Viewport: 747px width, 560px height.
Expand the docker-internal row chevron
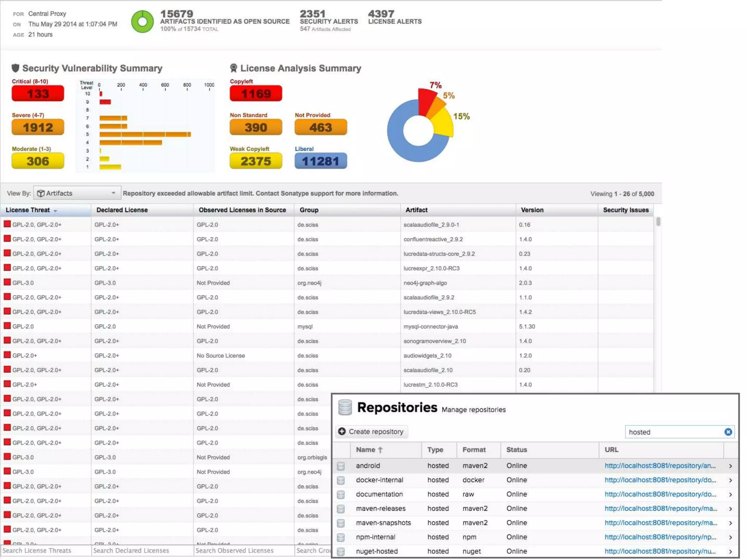pos(731,481)
